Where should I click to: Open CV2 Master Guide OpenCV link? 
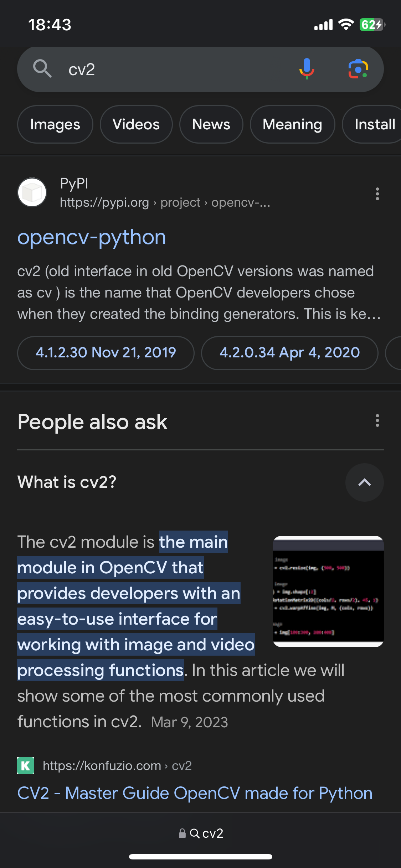[x=195, y=793]
